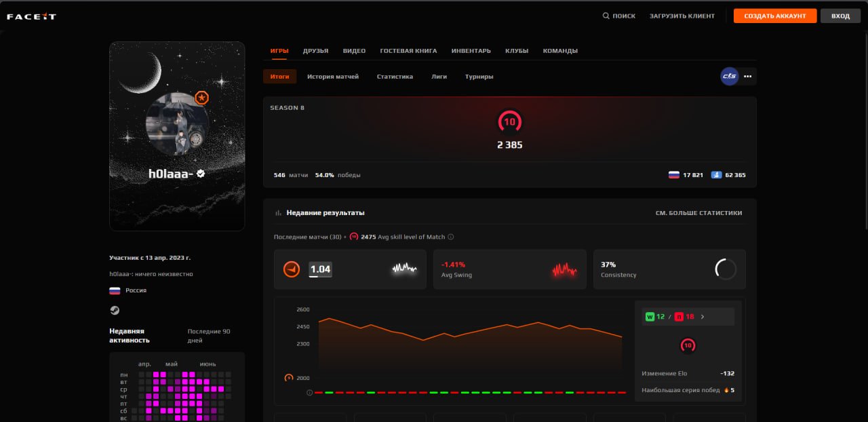Screen dimensions: 868x422
Task: Select the Турниры sub-tab
Action: pos(479,77)
